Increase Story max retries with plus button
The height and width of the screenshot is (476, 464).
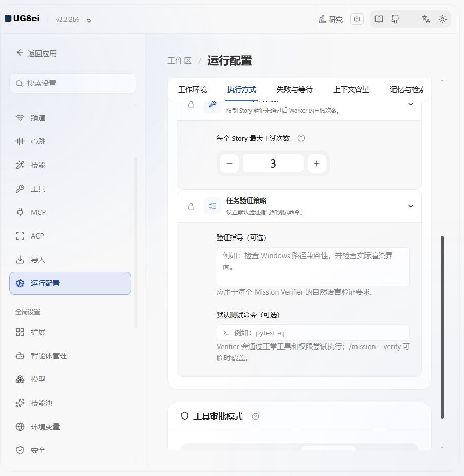coord(317,163)
